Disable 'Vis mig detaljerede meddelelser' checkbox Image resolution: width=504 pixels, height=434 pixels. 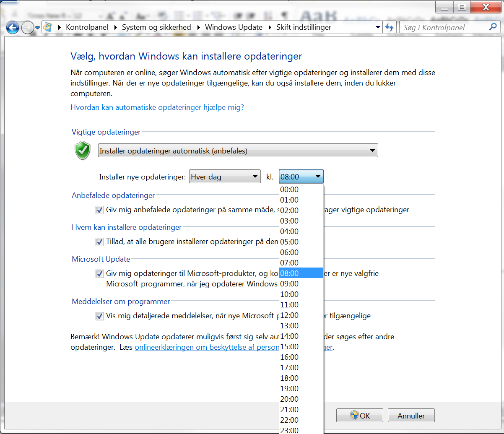coord(100,316)
